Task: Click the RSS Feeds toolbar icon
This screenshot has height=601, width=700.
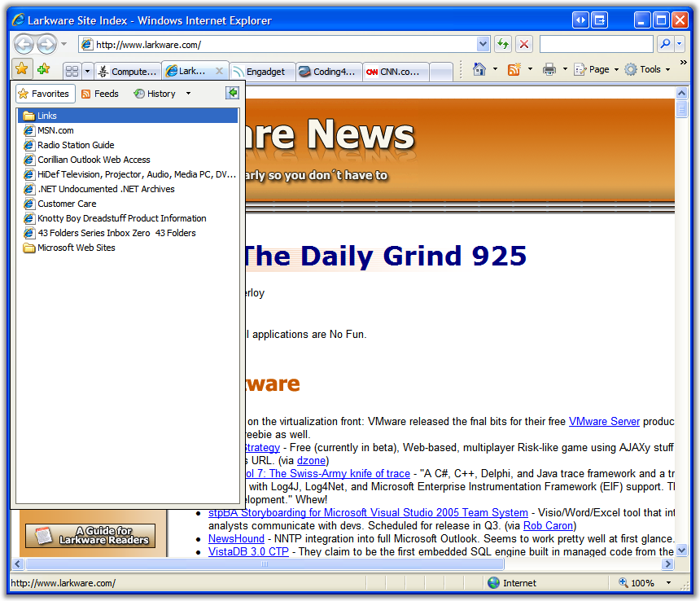Action: [514, 69]
